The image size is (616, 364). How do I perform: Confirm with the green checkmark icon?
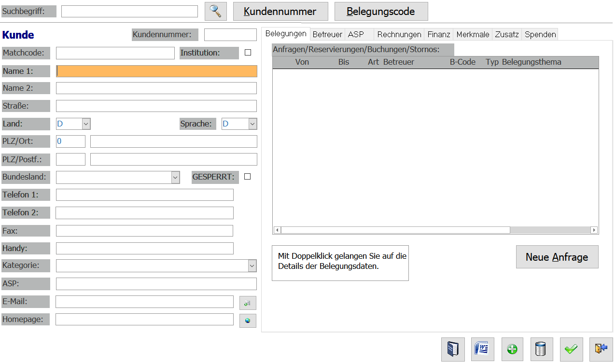[572, 349]
